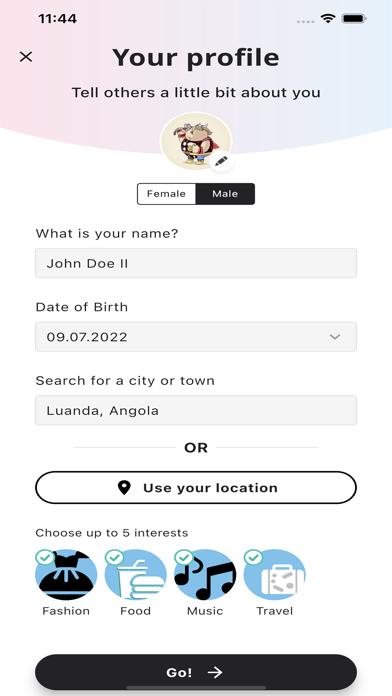This screenshot has height=696, width=392.
Task: Uncheck the Music interest checkmark
Action: click(184, 557)
